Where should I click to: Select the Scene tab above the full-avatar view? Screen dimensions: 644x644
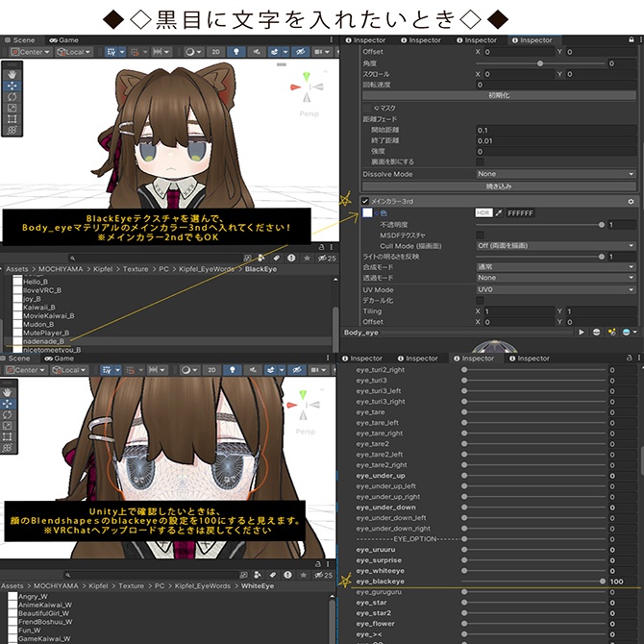[20, 40]
